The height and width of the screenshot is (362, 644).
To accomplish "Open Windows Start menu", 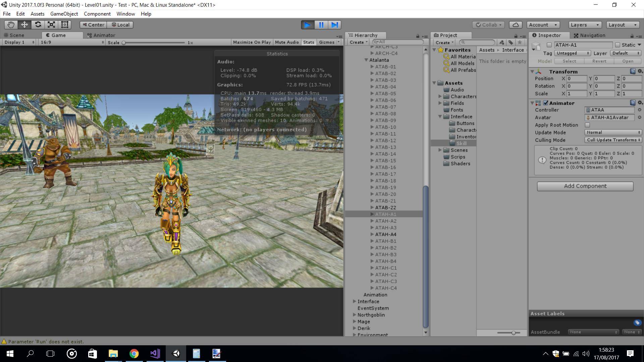I will point(10,354).
